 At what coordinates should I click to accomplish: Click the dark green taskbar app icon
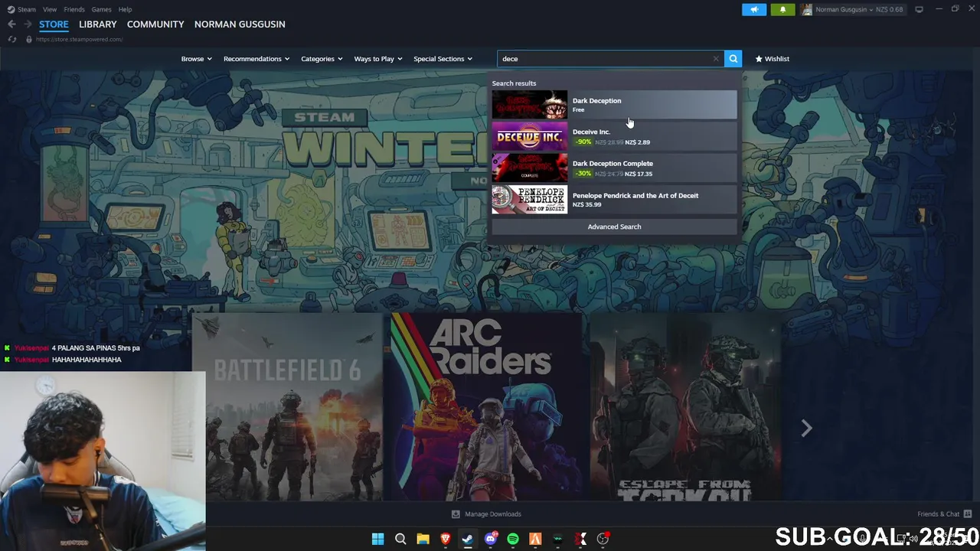click(558, 540)
